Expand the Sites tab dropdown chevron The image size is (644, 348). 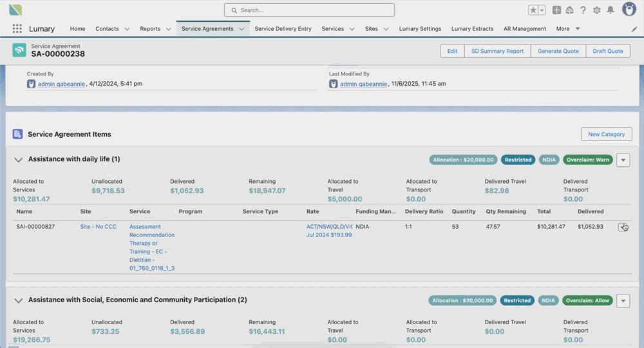[386, 29]
